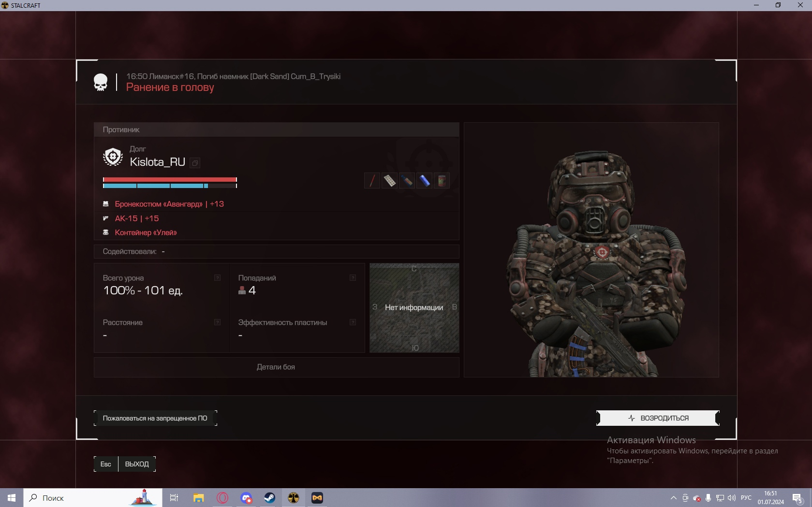Launch Opera browser from the taskbar
Image resolution: width=812 pixels, height=507 pixels.
[222, 498]
